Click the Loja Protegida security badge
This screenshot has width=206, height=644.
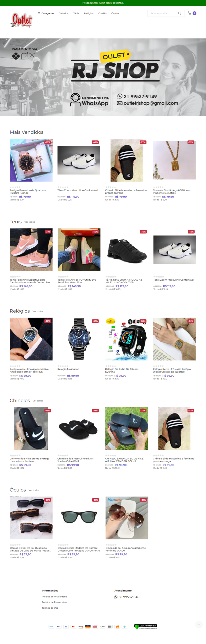coord(146,627)
